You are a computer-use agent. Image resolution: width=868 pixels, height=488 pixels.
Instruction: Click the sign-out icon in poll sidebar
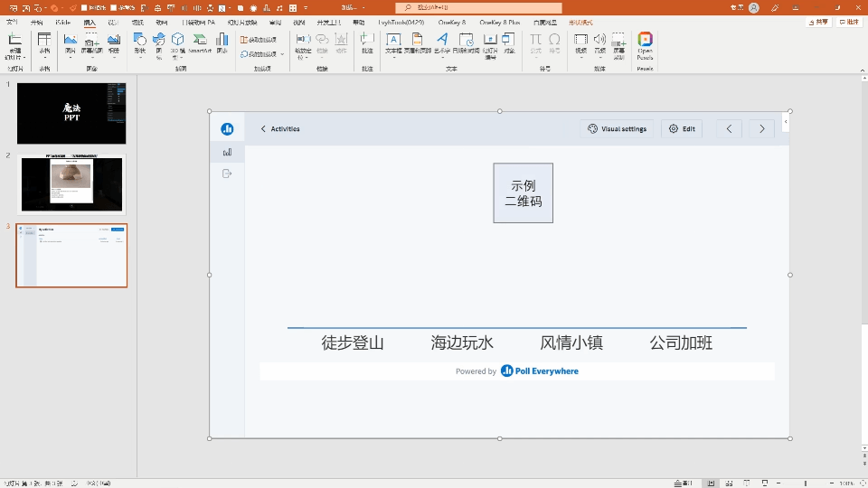pos(227,174)
